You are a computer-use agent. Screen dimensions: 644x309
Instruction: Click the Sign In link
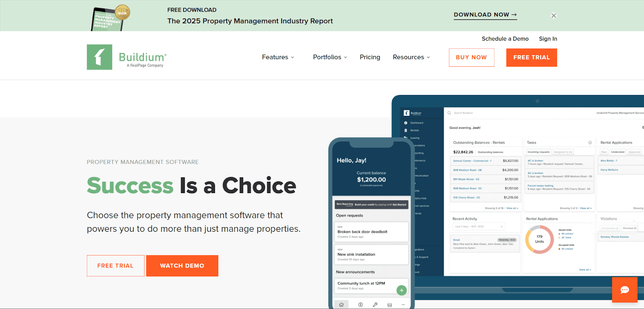pyautogui.click(x=548, y=39)
